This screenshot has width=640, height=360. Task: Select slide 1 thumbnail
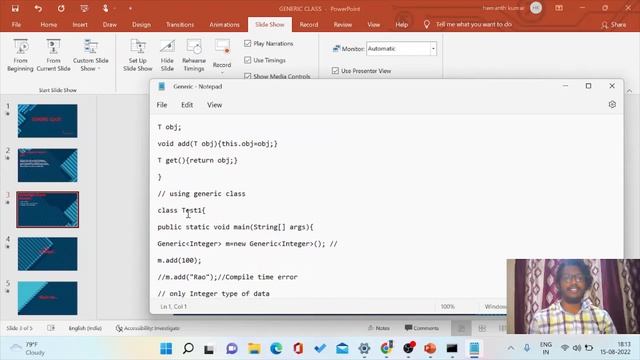pyautogui.click(x=47, y=121)
